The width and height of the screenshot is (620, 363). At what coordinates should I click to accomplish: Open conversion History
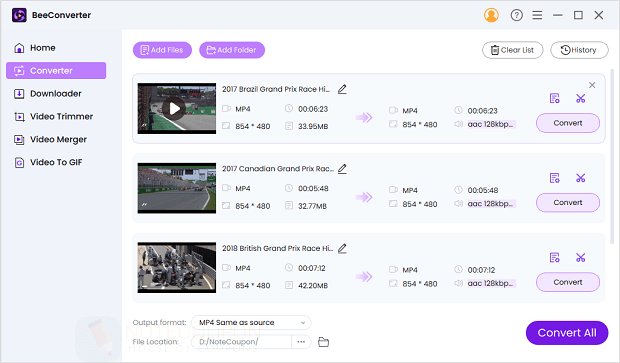579,50
